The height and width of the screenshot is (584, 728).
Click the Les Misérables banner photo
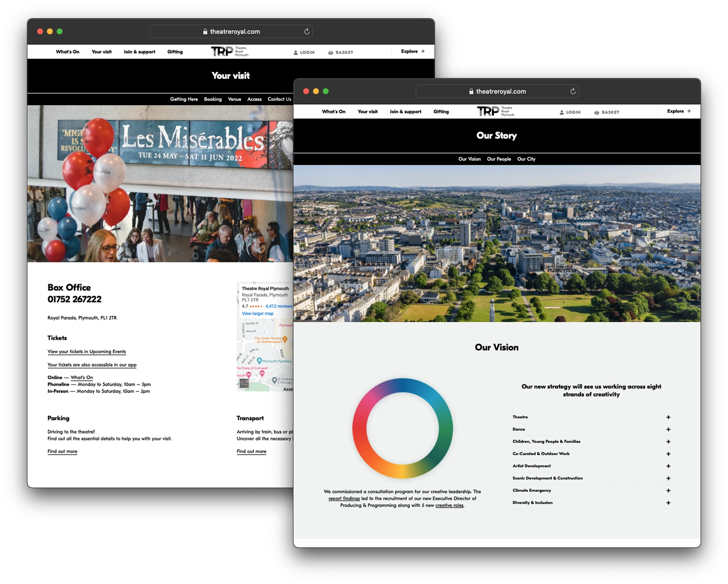pyautogui.click(x=160, y=184)
